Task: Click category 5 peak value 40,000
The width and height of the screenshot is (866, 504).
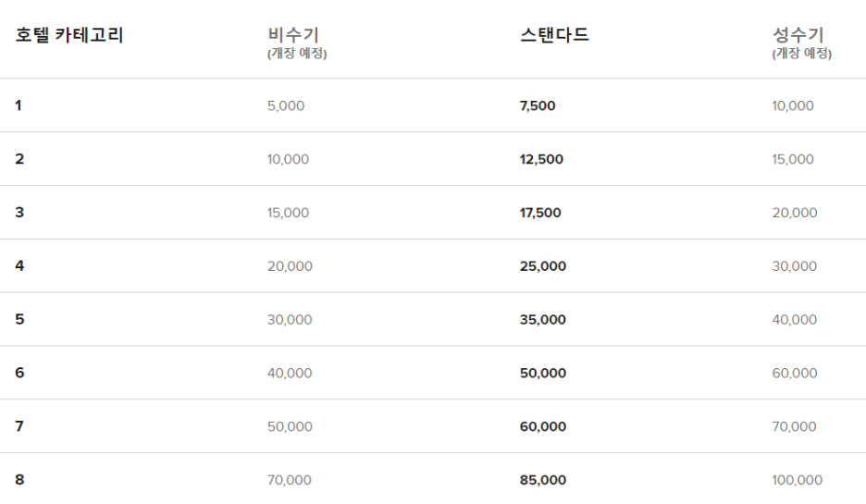Action: (794, 320)
